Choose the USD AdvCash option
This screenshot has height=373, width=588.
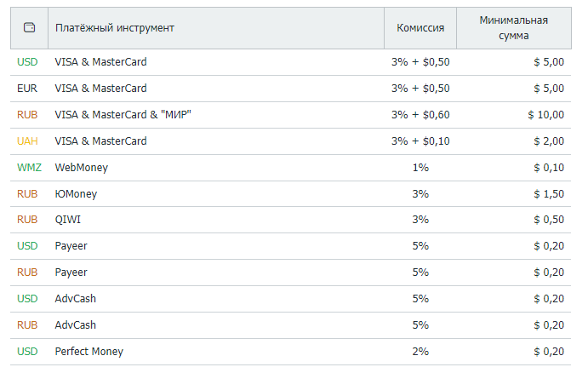[291, 299]
